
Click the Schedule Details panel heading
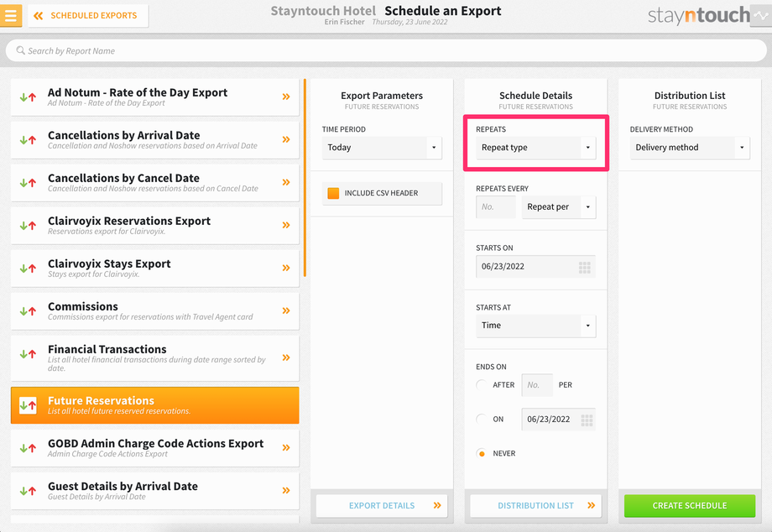click(535, 96)
